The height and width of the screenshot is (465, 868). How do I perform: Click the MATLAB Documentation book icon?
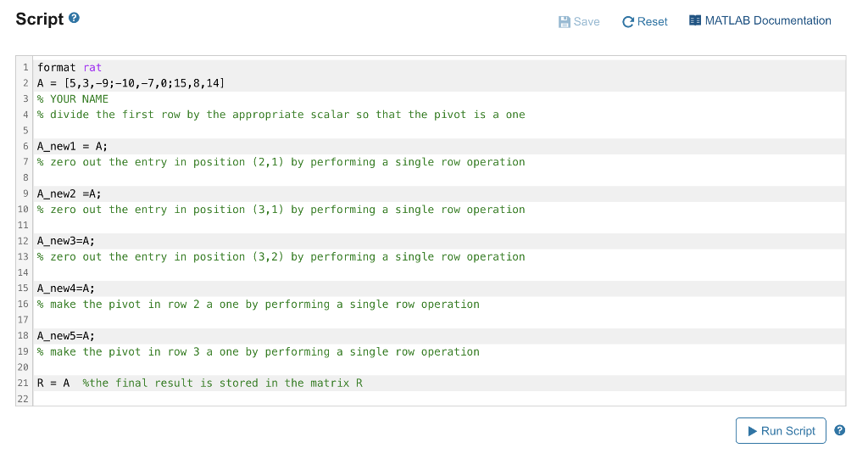[x=695, y=20]
